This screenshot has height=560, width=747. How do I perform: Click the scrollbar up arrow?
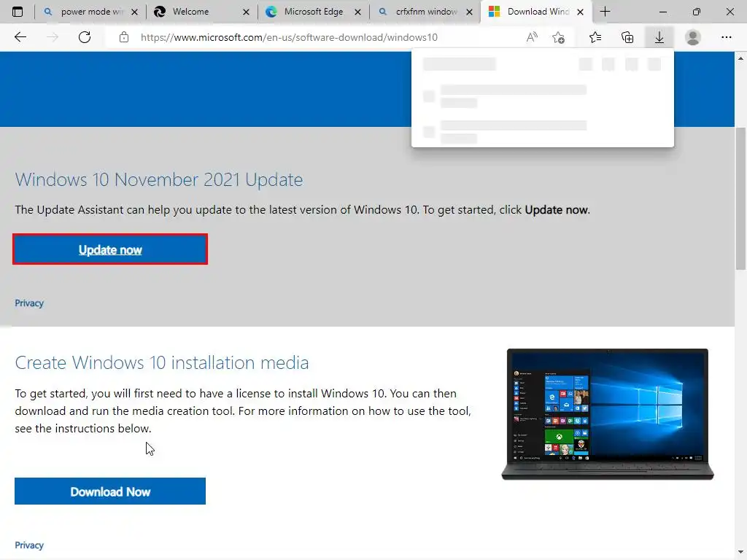tap(740, 58)
